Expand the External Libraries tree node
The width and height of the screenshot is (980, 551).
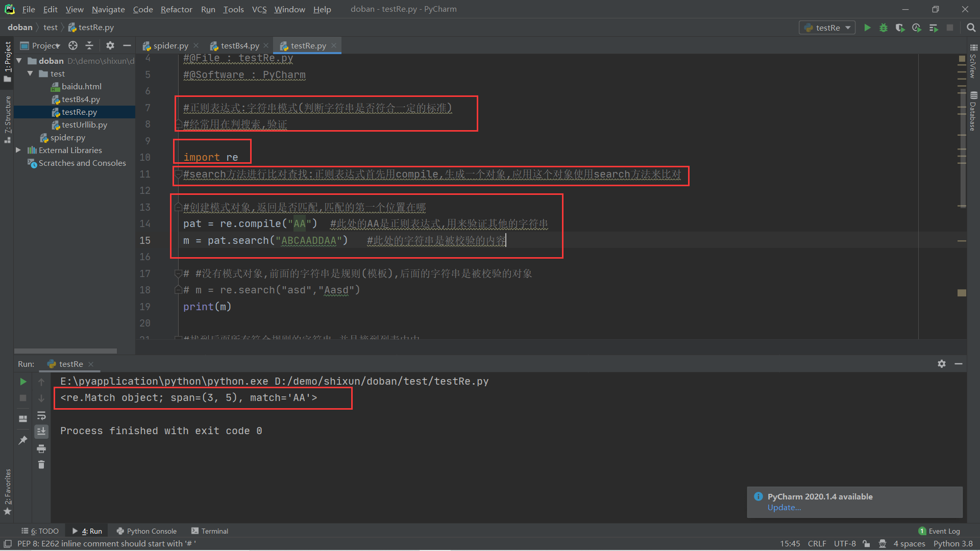(18, 150)
